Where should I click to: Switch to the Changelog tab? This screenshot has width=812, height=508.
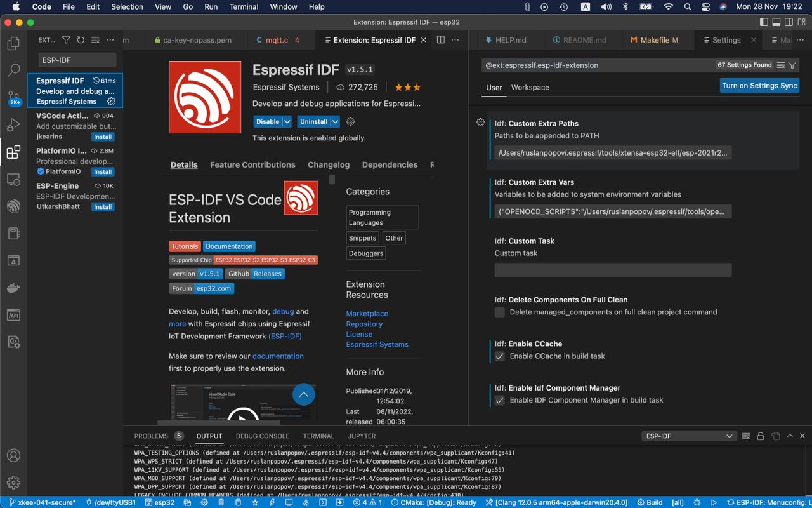coord(329,164)
